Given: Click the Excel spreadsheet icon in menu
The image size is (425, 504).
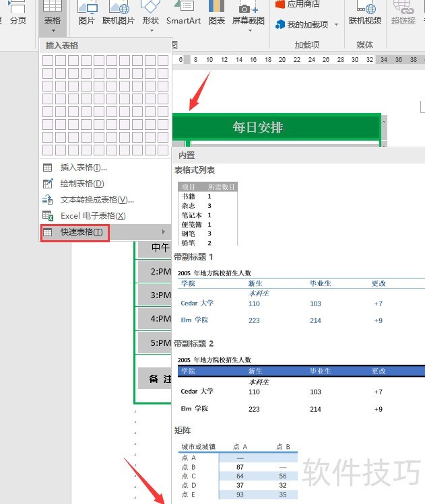Looking at the screenshot, I should (48, 216).
